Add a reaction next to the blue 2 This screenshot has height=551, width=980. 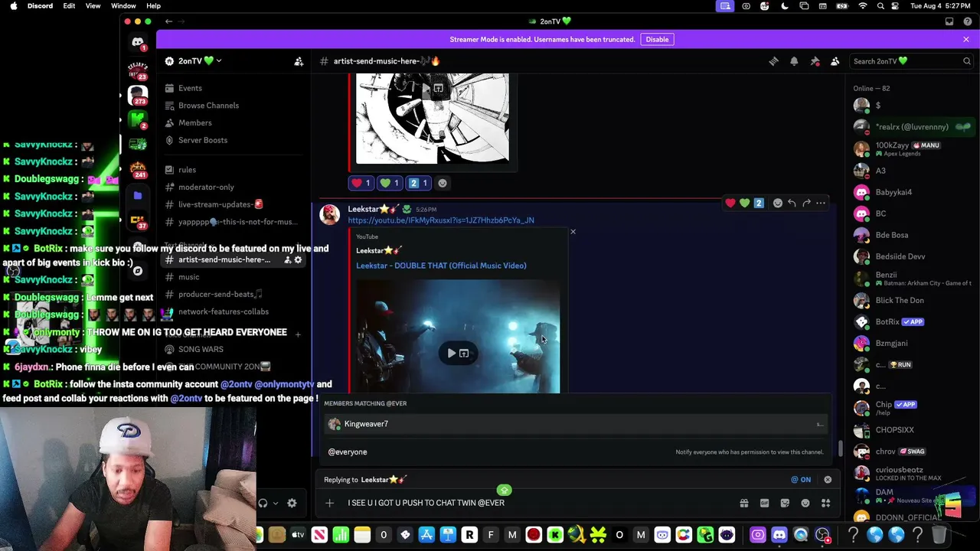(x=442, y=183)
